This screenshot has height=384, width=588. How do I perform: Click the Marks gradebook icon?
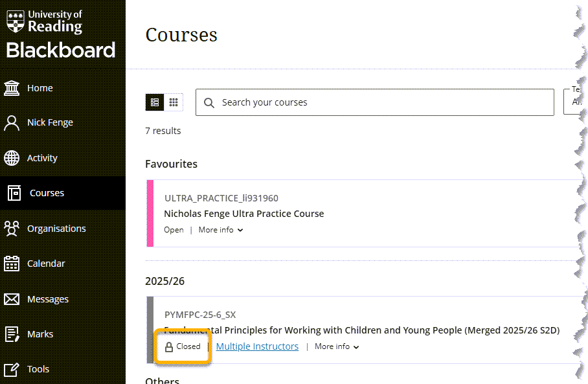coord(12,334)
